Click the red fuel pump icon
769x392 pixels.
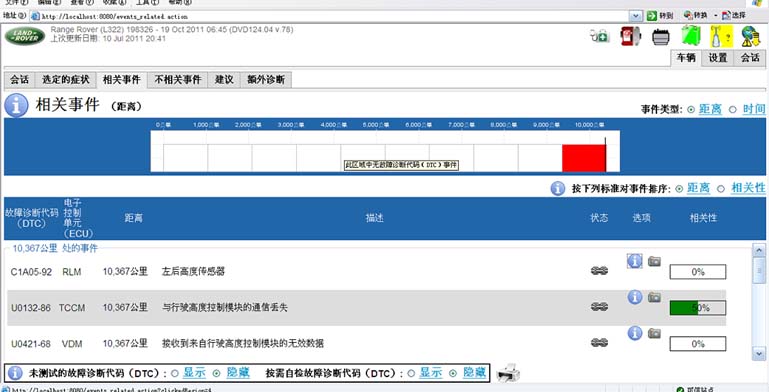pyautogui.click(x=630, y=36)
